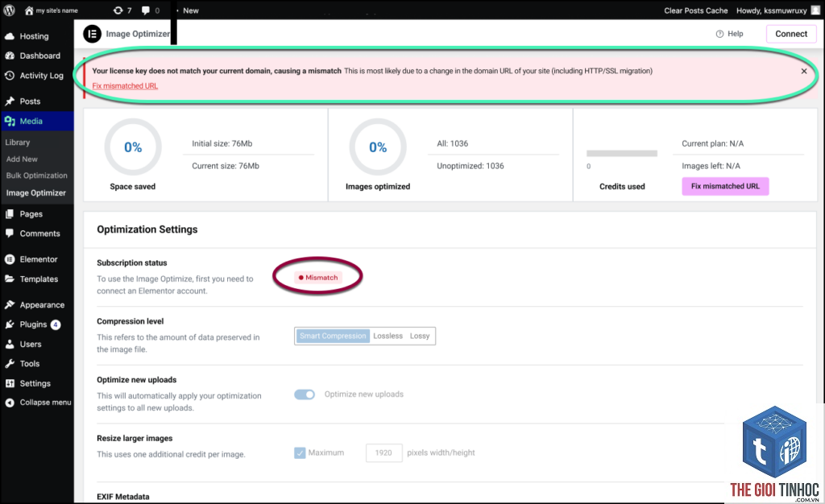The image size is (825, 504).
Task: Click the Images optimized 0% circle
Action: pos(378,147)
